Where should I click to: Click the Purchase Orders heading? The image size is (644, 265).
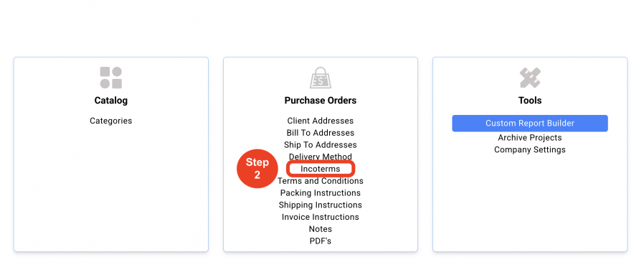[321, 101]
